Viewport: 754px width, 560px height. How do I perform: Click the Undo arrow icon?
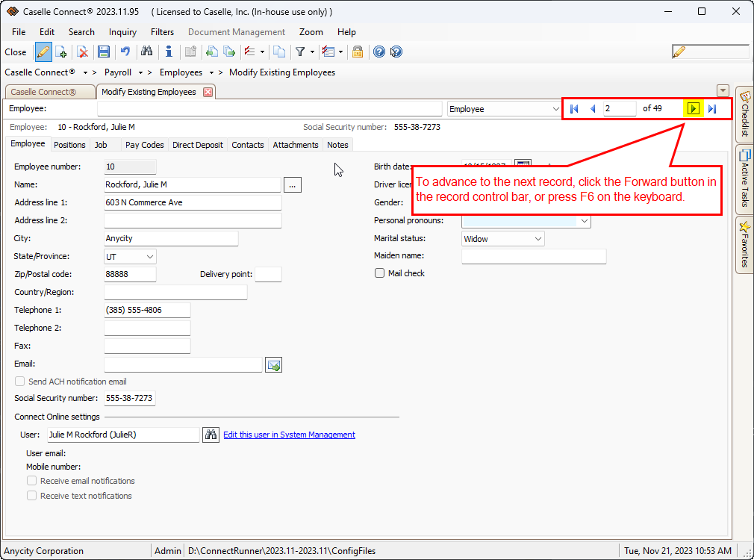pos(125,52)
